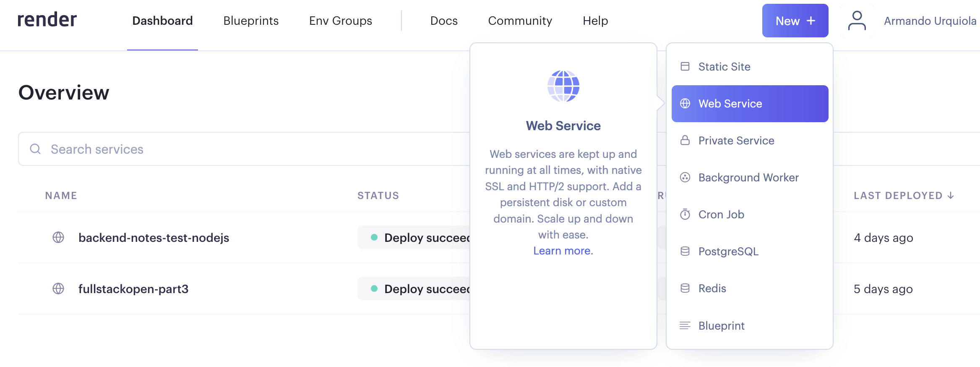Click the Last Deployed sort arrow

pyautogui.click(x=951, y=195)
